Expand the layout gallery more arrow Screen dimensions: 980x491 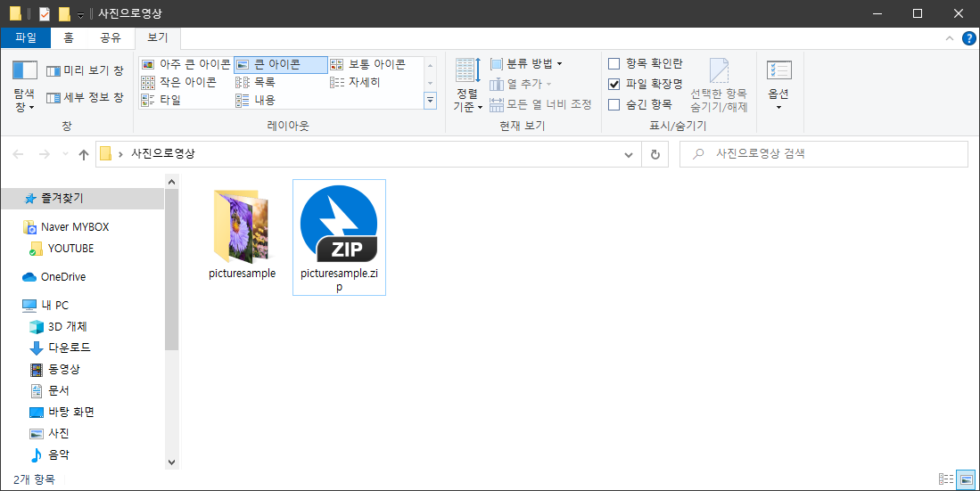430,100
